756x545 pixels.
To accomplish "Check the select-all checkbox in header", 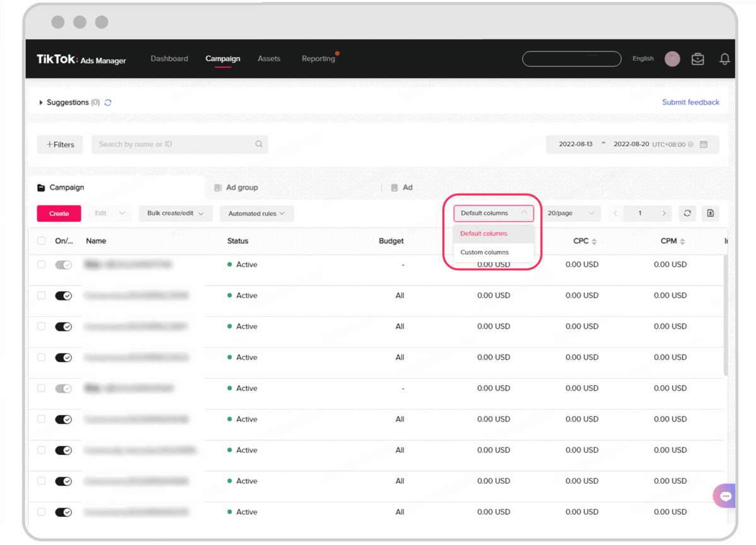I will 42,241.
